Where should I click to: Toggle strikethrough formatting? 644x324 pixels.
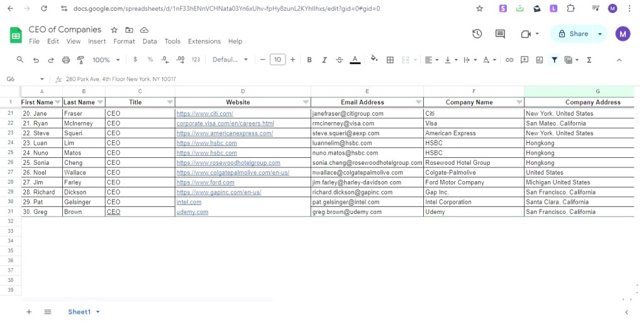[x=339, y=60]
